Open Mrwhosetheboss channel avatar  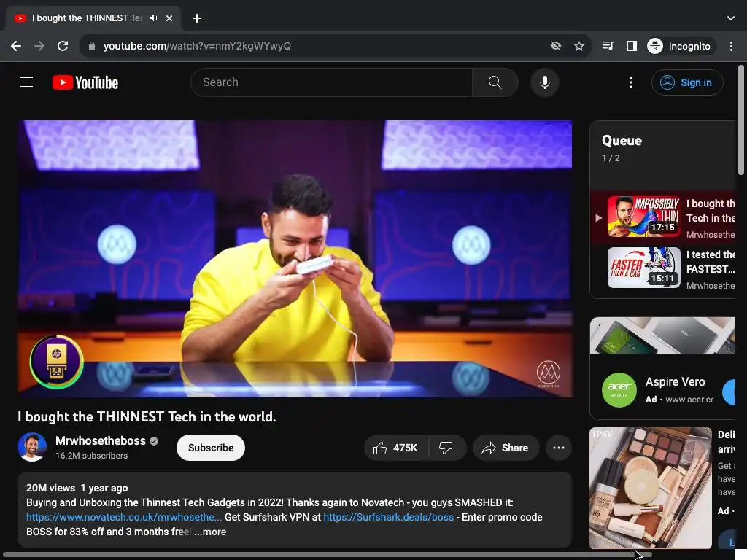point(32,447)
